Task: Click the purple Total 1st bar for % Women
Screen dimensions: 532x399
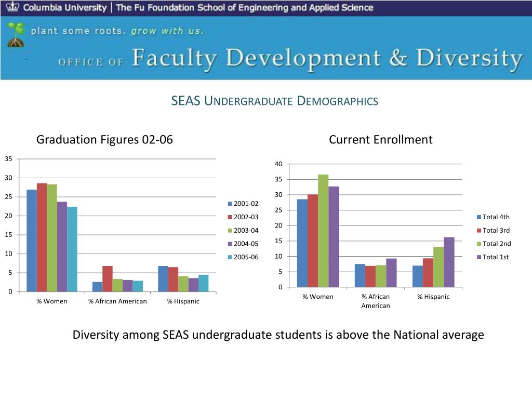Action: [334, 237]
